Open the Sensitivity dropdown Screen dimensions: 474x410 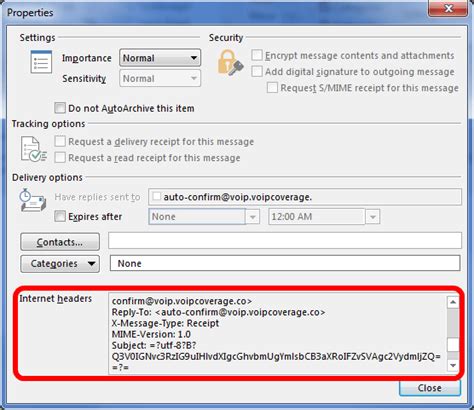click(160, 79)
